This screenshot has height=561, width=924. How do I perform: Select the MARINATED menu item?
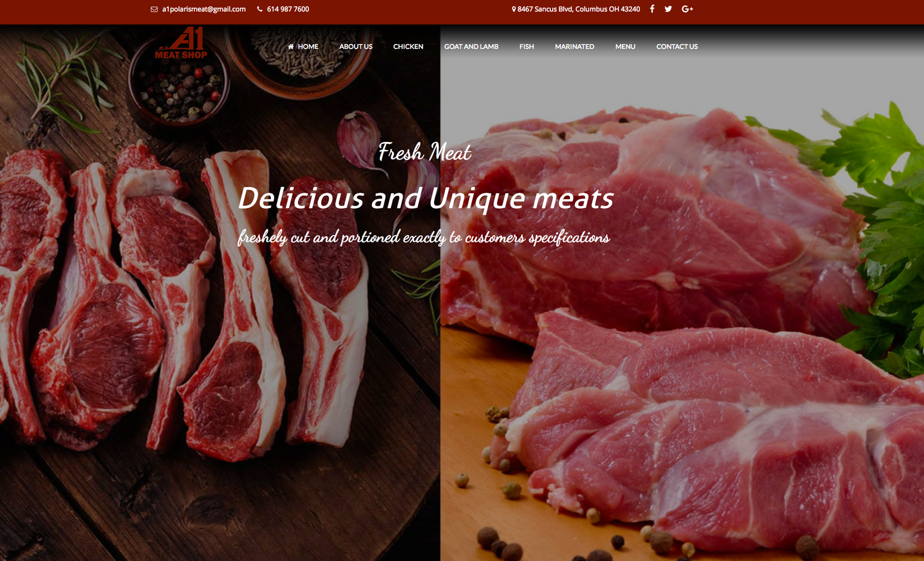pyautogui.click(x=575, y=46)
